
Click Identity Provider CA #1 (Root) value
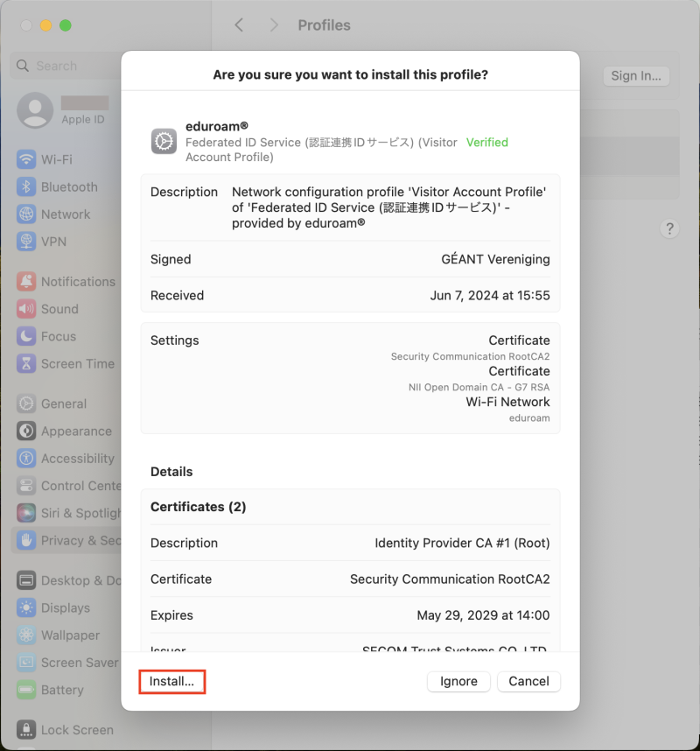(462, 544)
